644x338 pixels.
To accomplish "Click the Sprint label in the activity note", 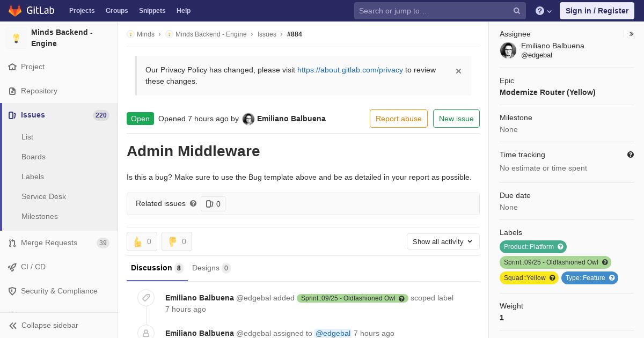I will click(353, 298).
